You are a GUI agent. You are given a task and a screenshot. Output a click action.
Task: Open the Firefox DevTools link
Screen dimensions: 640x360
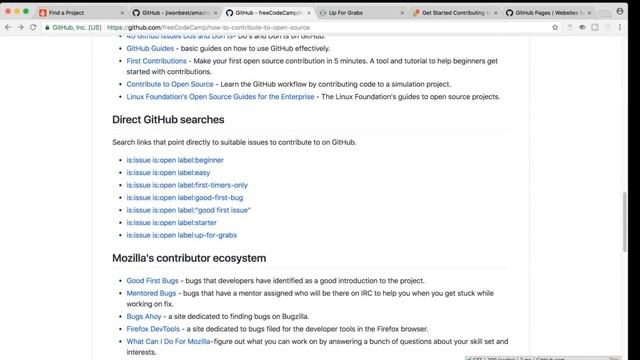pyautogui.click(x=153, y=329)
